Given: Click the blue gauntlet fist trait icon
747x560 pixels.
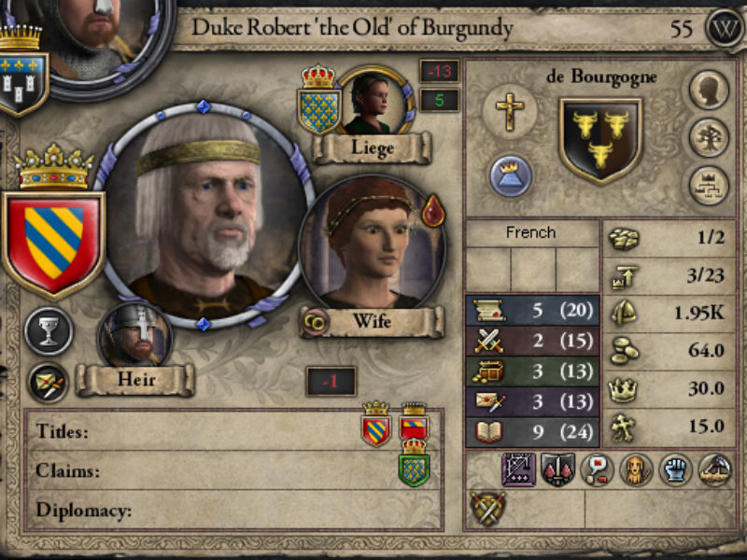Looking at the screenshot, I should point(675,470).
